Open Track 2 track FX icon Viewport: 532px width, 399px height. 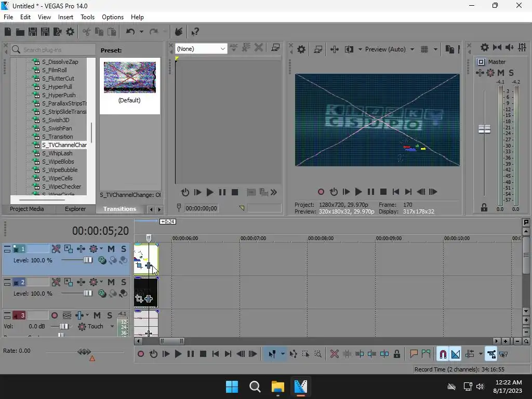(94, 282)
